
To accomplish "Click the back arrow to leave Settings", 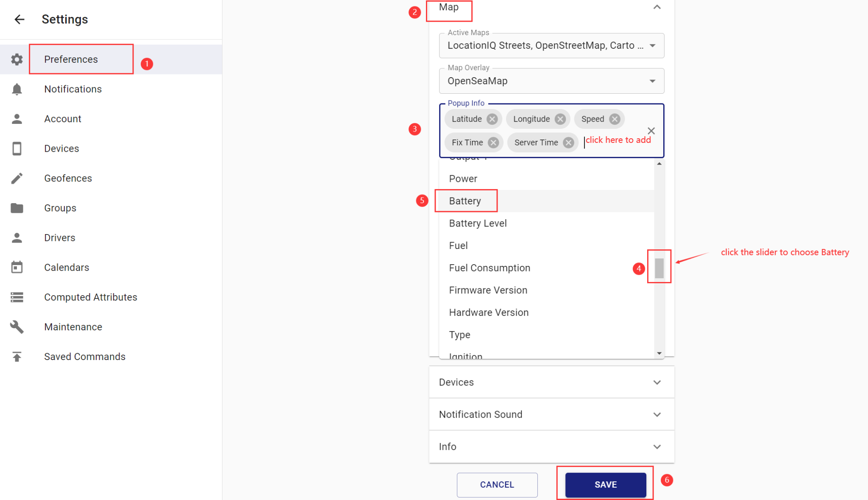I will click(19, 20).
